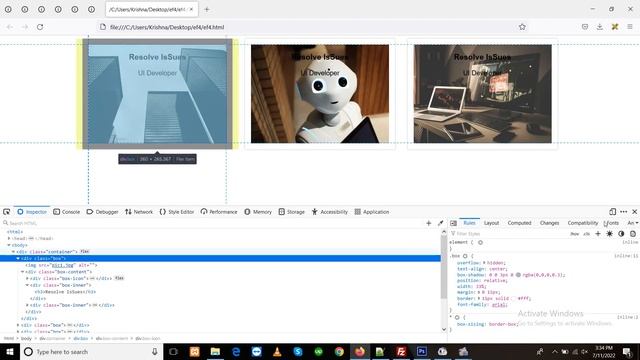Select the img element node
Screen dimensions: 640x360
[x=61, y=265]
